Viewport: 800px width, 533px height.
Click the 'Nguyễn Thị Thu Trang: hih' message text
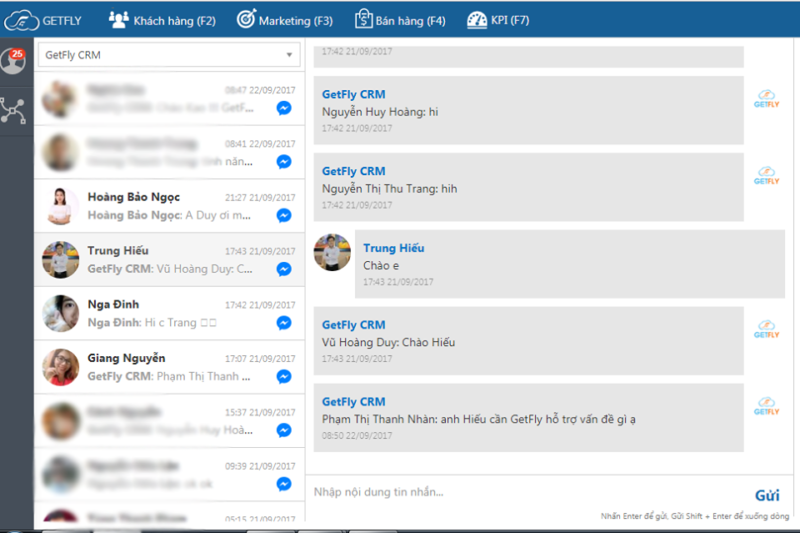389,189
